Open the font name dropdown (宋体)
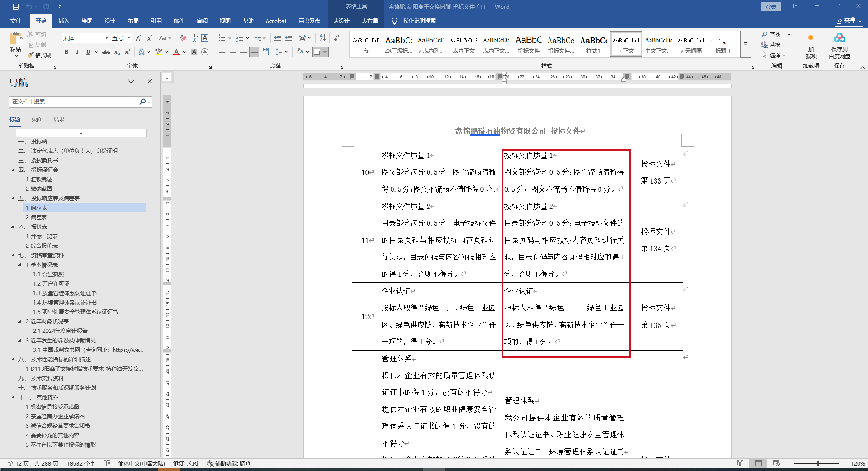Viewport: 868px width, 471px height. 107,38
